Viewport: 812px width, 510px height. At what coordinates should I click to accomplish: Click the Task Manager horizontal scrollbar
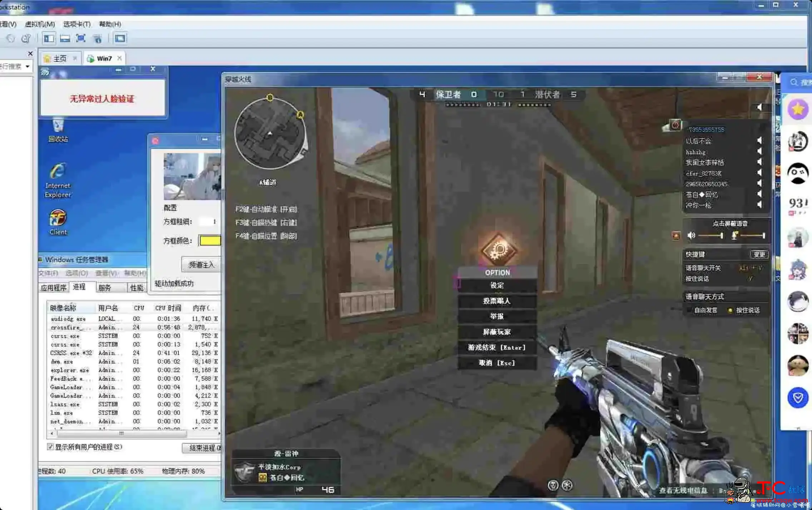pyautogui.click(x=122, y=433)
